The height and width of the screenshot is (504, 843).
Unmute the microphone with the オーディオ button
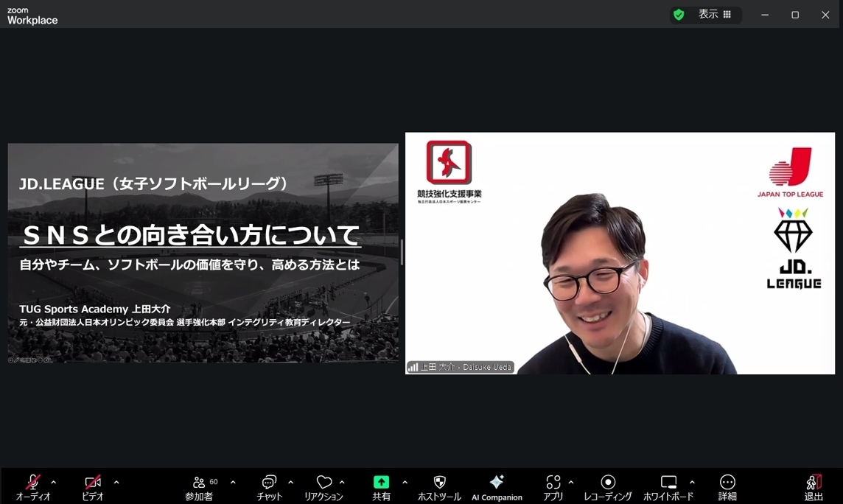[x=33, y=488]
